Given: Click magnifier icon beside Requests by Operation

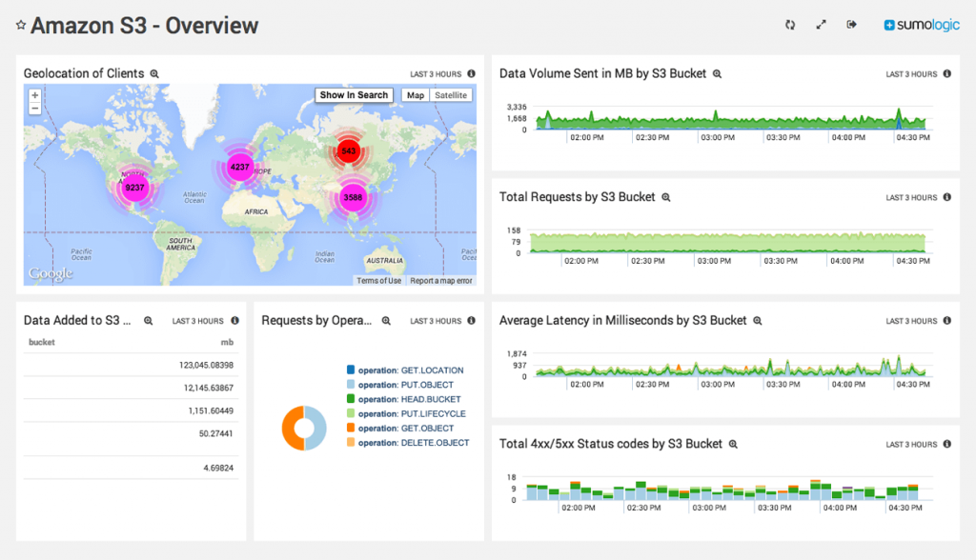Looking at the screenshot, I should tap(386, 321).
